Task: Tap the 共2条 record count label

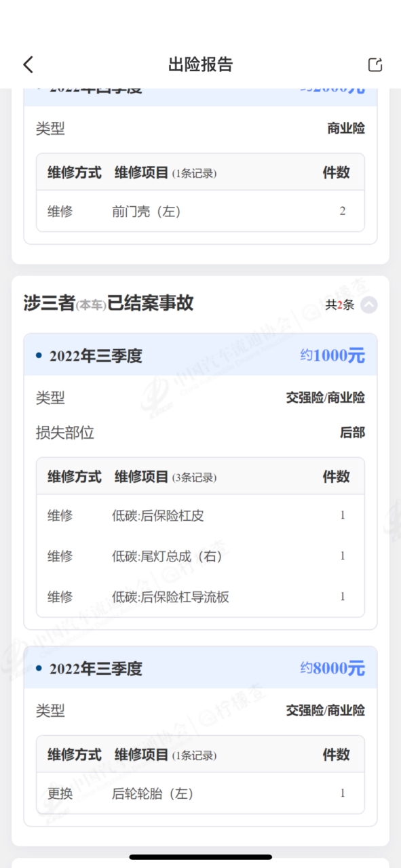Action: 340,304
